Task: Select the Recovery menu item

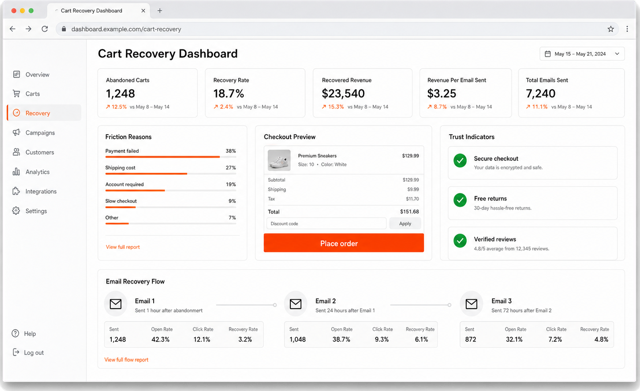Action: pos(44,113)
